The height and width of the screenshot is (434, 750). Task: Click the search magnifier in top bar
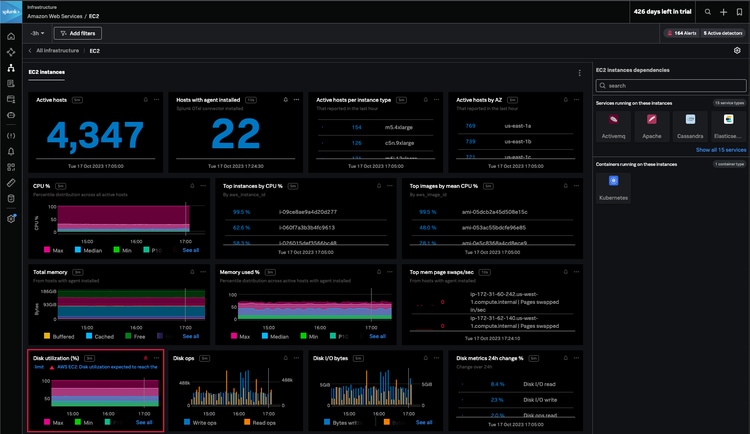(x=708, y=12)
